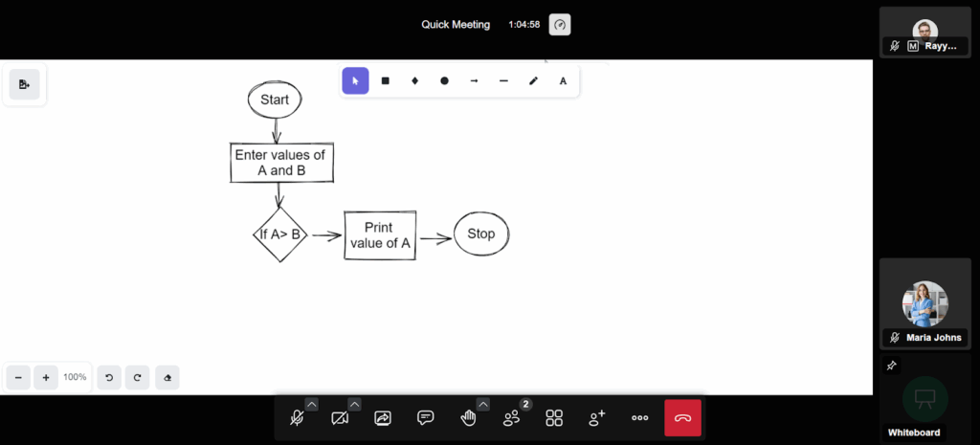Zoom in the whiteboard with plus button

coord(46,377)
